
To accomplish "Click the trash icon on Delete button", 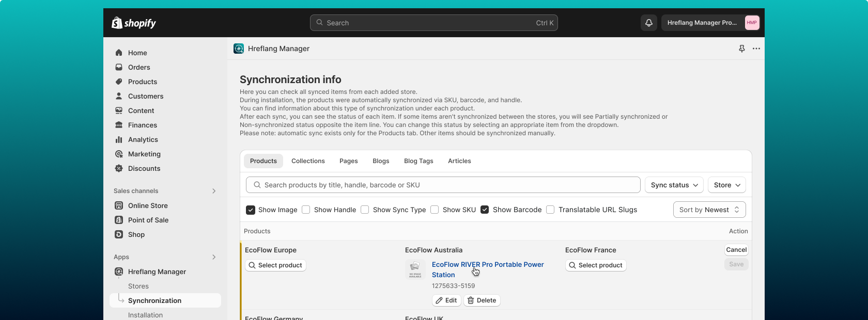I will click(x=471, y=300).
